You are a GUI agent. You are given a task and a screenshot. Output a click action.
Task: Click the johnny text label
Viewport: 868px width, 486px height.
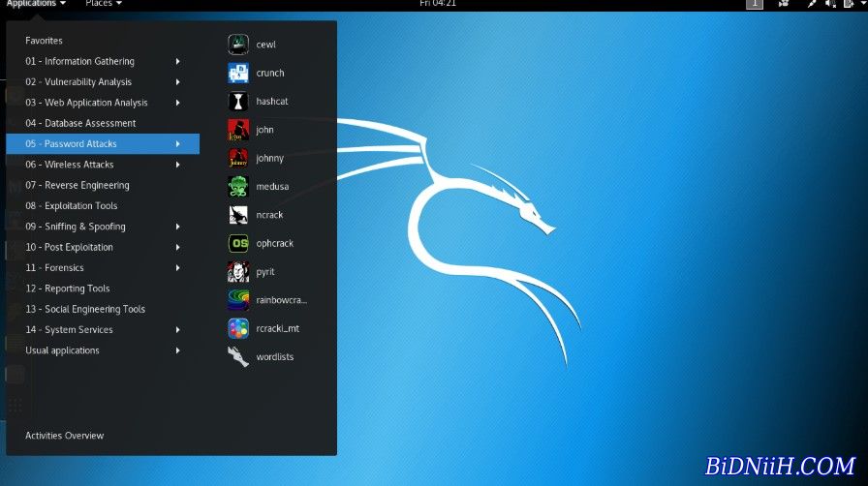pos(269,159)
